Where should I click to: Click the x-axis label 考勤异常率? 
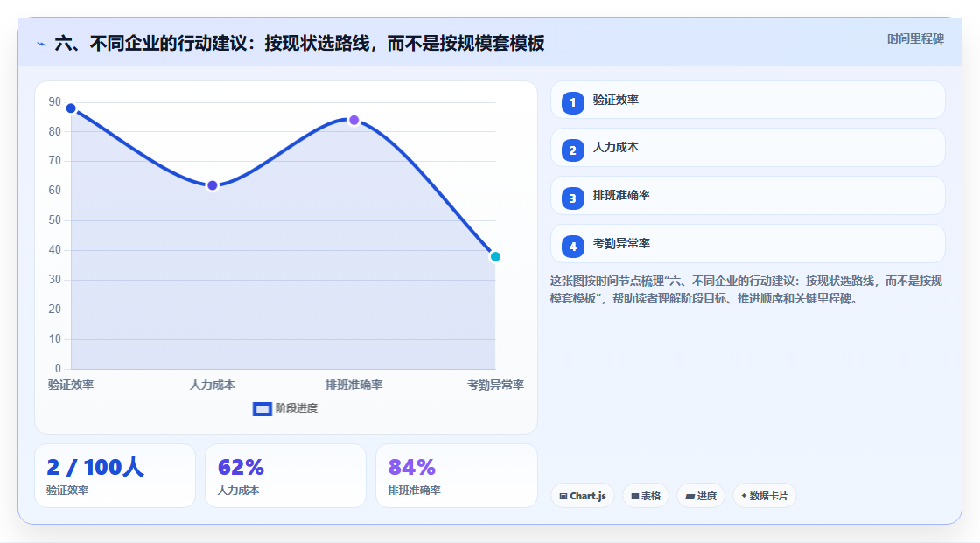click(495, 385)
